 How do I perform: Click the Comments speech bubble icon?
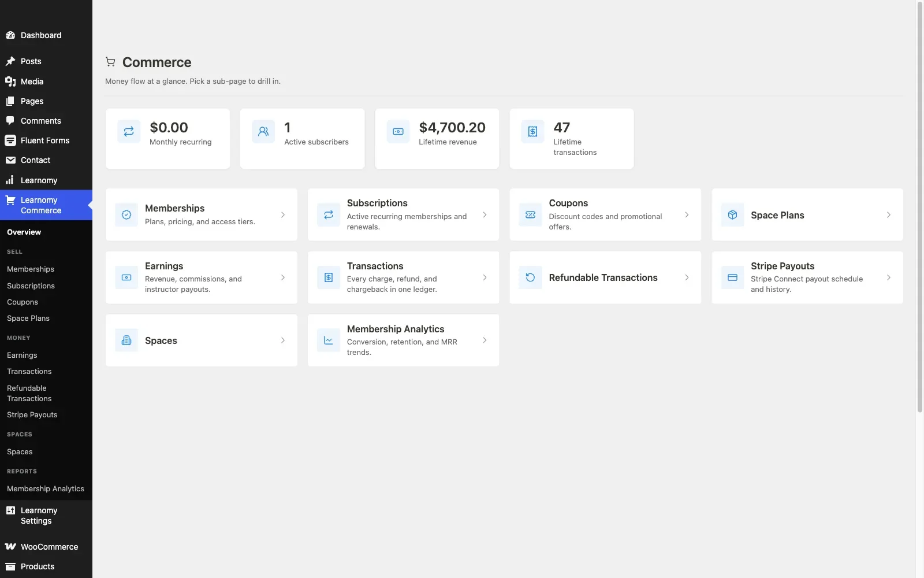click(10, 121)
